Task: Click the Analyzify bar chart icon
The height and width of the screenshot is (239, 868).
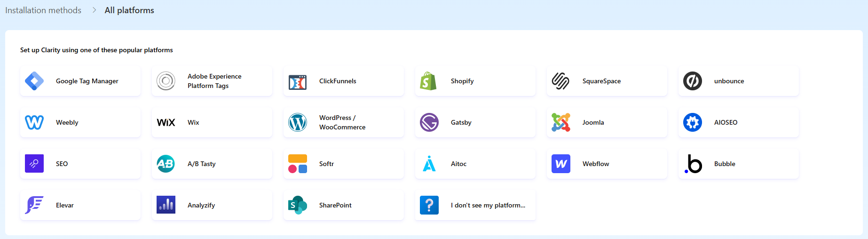Action: [166, 205]
